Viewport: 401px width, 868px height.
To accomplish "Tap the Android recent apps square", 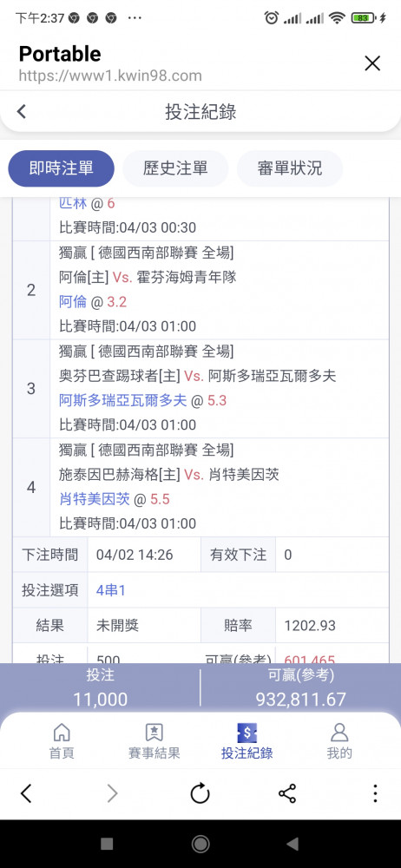I will pyautogui.click(x=107, y=844).
